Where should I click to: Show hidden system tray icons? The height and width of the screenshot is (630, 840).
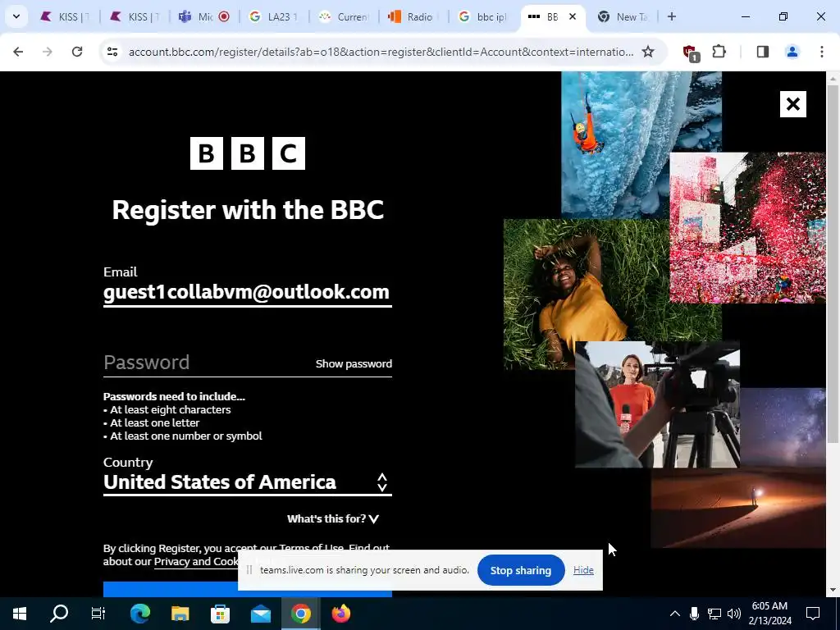pyautogui.click(x=675, y=614)
